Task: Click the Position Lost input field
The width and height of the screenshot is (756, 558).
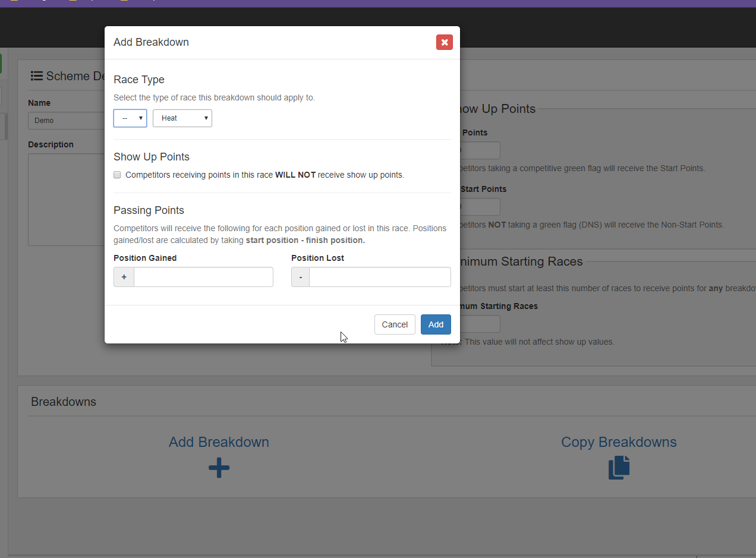Action: click(x=380, y=277)
